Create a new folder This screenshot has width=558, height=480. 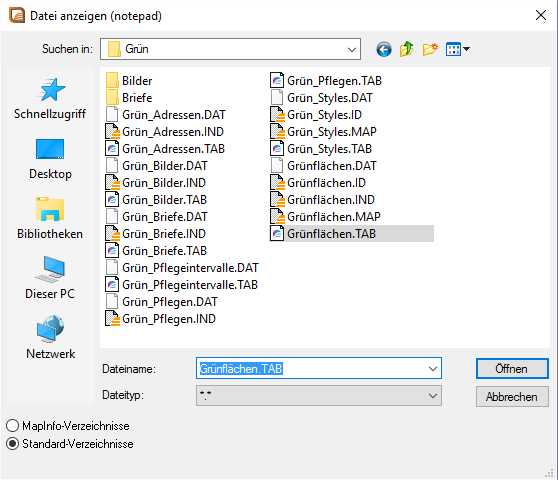(430, 49)
